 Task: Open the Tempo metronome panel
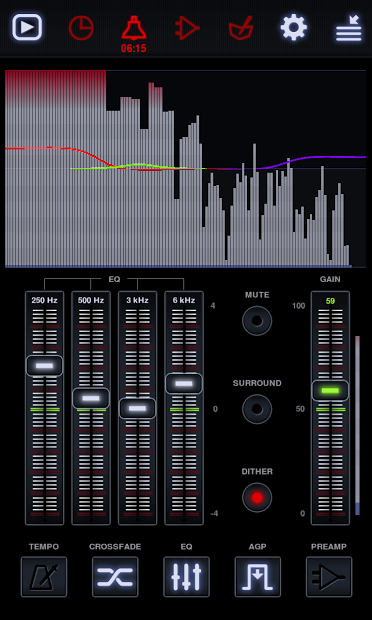44,577
